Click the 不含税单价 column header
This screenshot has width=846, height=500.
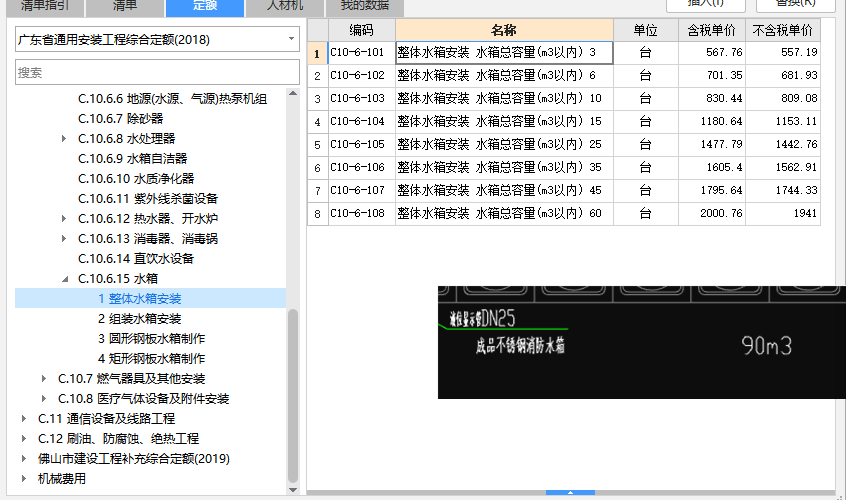pyautogui.click(x=783, y=30)
